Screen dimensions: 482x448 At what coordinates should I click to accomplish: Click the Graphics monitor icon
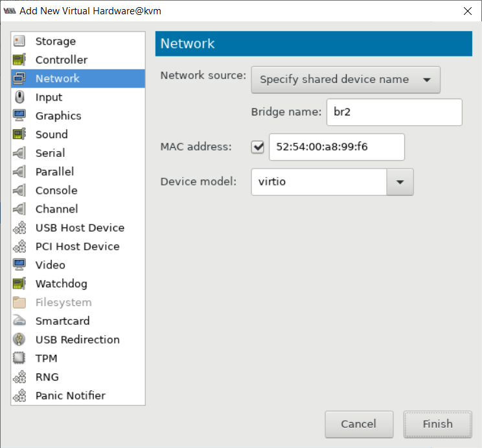19,115
